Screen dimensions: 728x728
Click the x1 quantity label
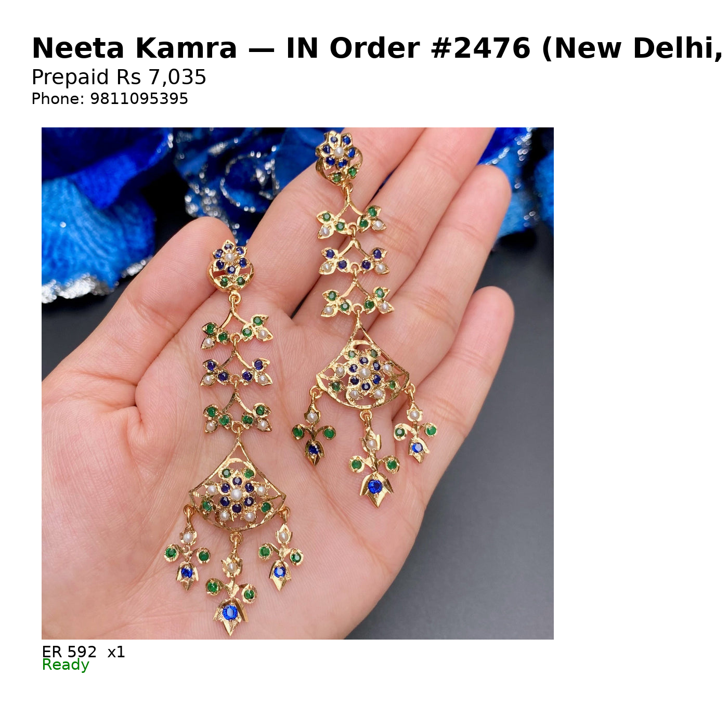tap(116, 652)
